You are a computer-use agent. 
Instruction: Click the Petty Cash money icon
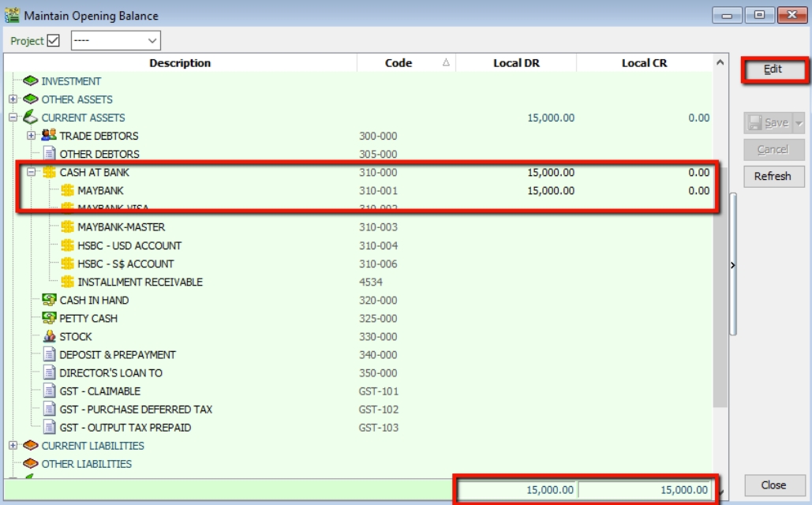(x=49, y=318)
